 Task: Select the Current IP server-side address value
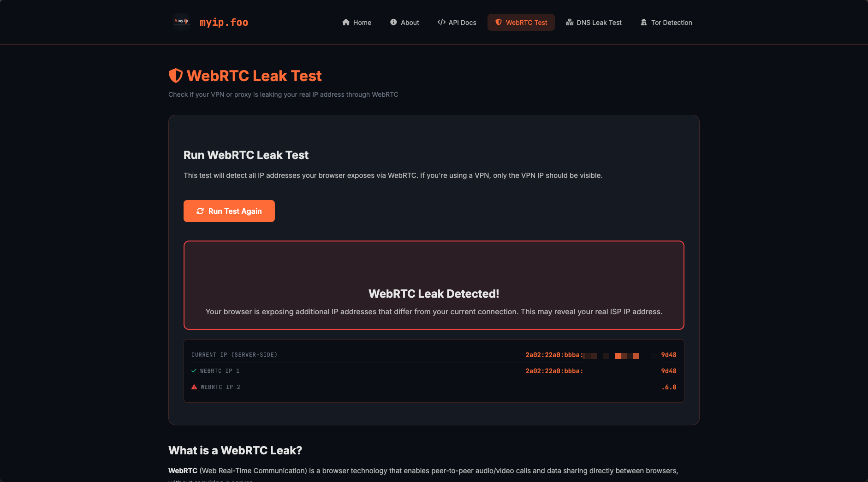pos(601,355)
